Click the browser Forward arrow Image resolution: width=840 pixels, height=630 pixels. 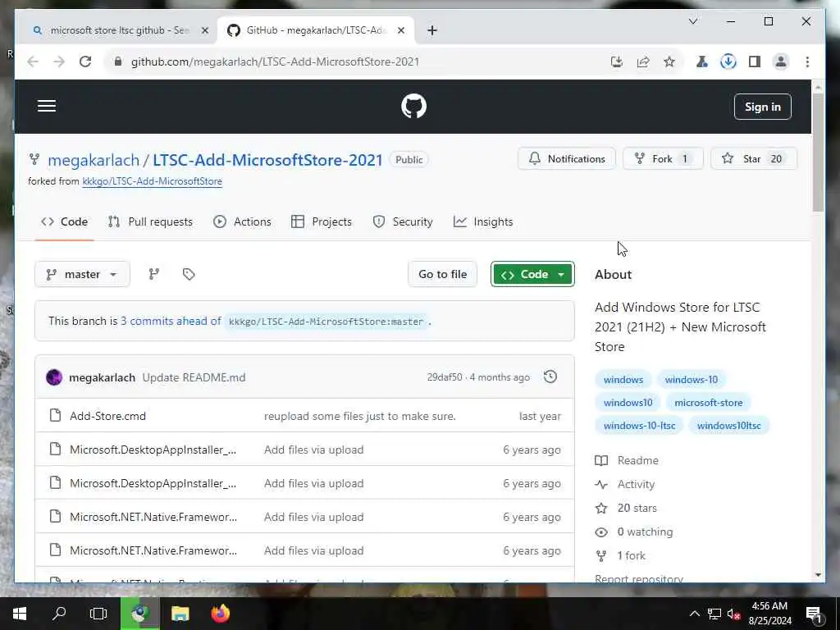click(59, 62)
